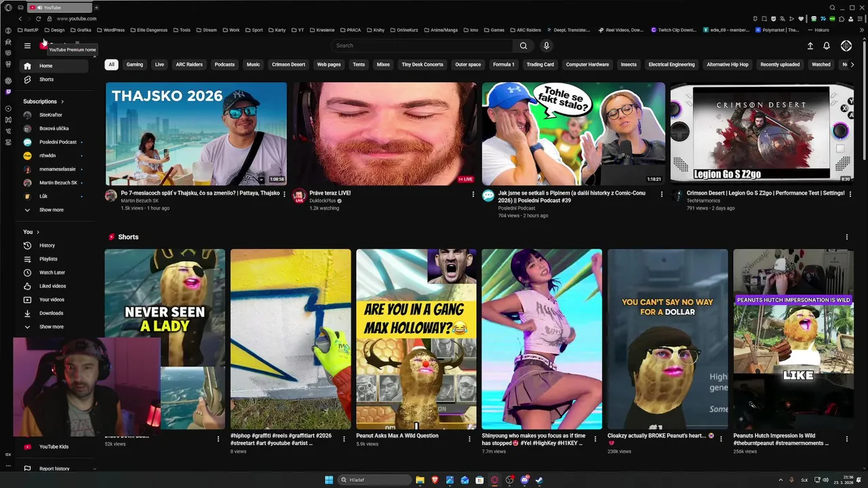Open options for Crimson Desert video

(x=850, y=195)
